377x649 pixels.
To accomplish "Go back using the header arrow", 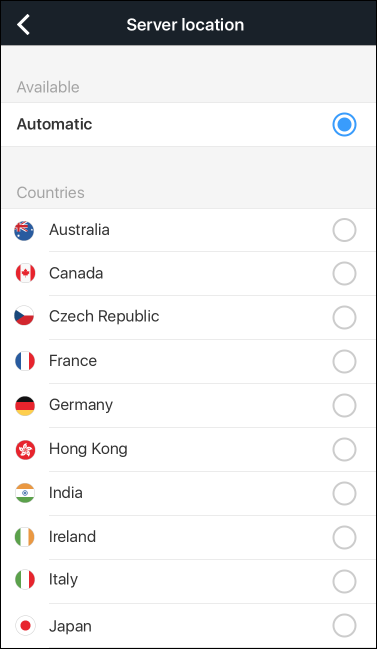I will (24, 24).
